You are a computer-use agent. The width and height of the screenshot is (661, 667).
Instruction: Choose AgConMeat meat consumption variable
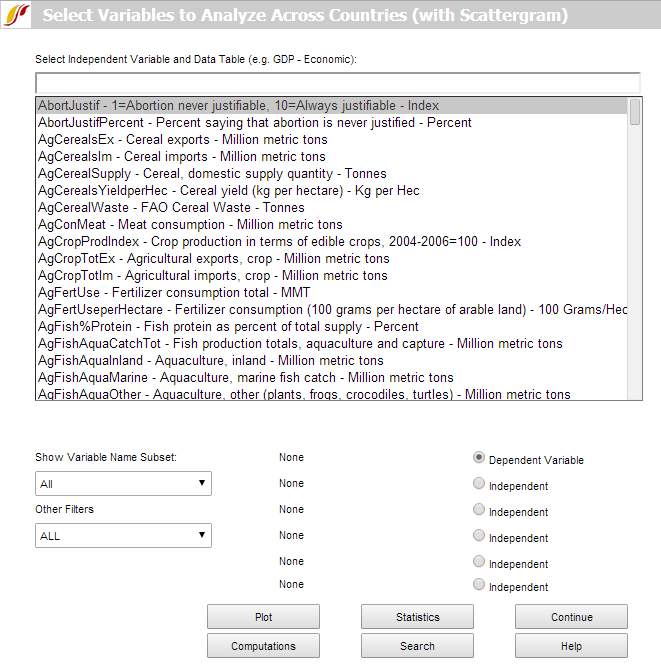[190, 225]
